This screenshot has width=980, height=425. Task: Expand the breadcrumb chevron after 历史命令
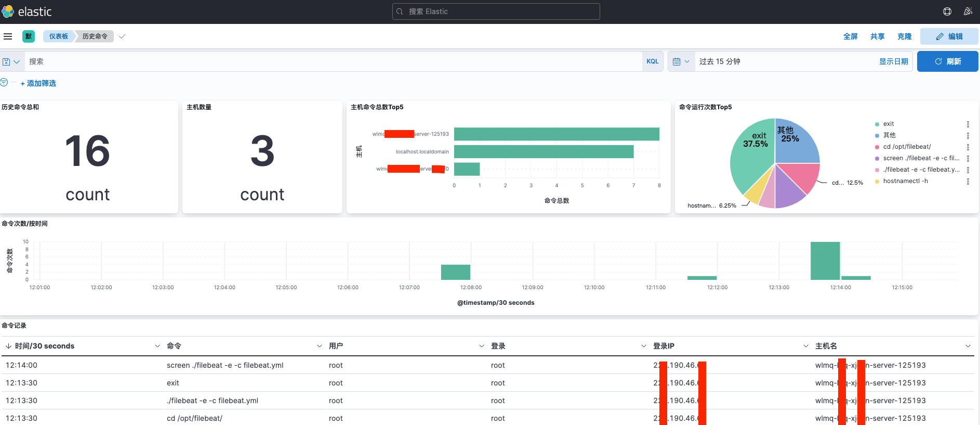click(x=122, y=36)
